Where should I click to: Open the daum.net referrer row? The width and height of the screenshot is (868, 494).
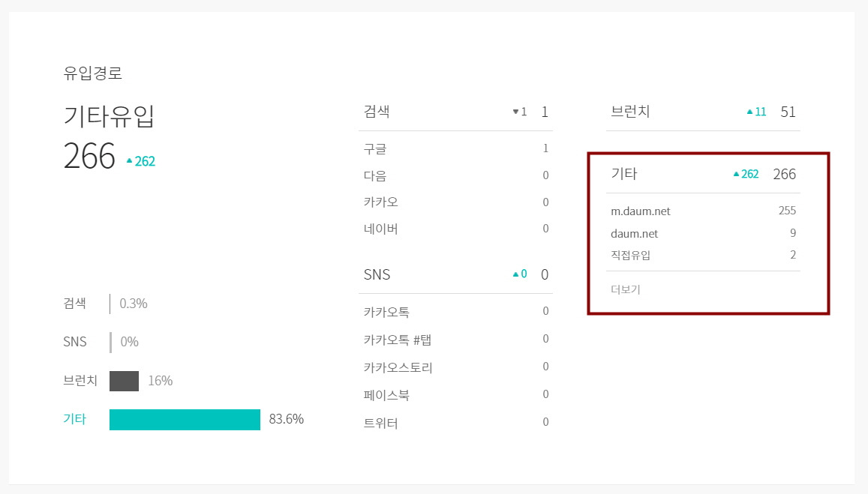703,233
